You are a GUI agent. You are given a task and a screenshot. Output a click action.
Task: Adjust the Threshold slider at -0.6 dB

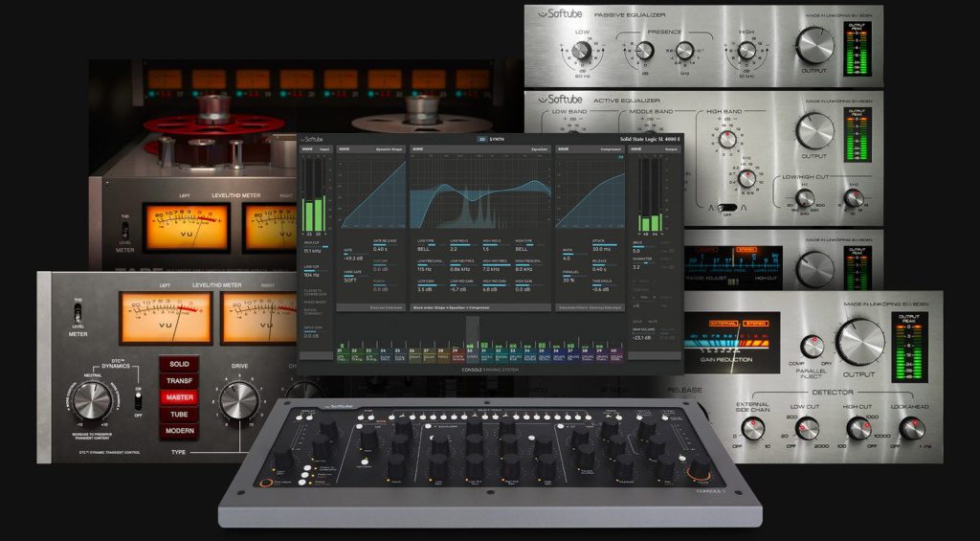tap(605, 284)
